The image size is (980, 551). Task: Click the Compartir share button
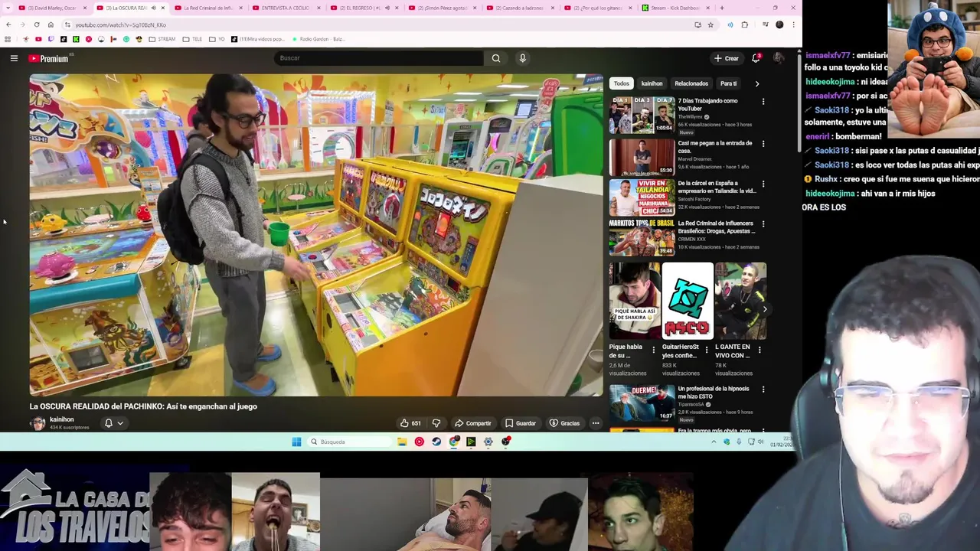472,423
